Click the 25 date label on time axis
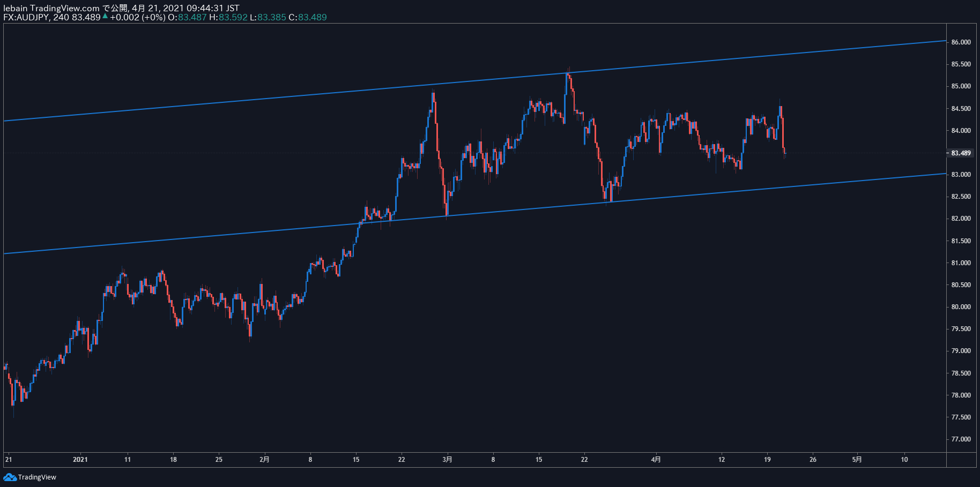 219,459
